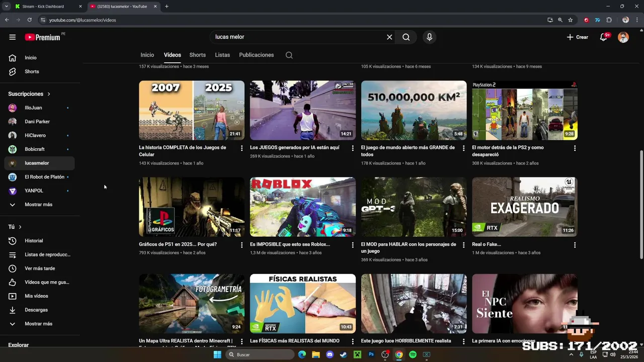
Task: Open Windows Start menu
Action: (x=217, y=354)
